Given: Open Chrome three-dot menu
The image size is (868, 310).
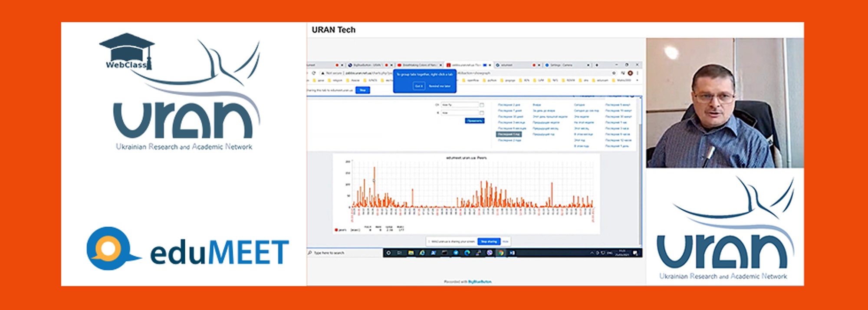Looking at the screenshot, I should pos(637,73).
